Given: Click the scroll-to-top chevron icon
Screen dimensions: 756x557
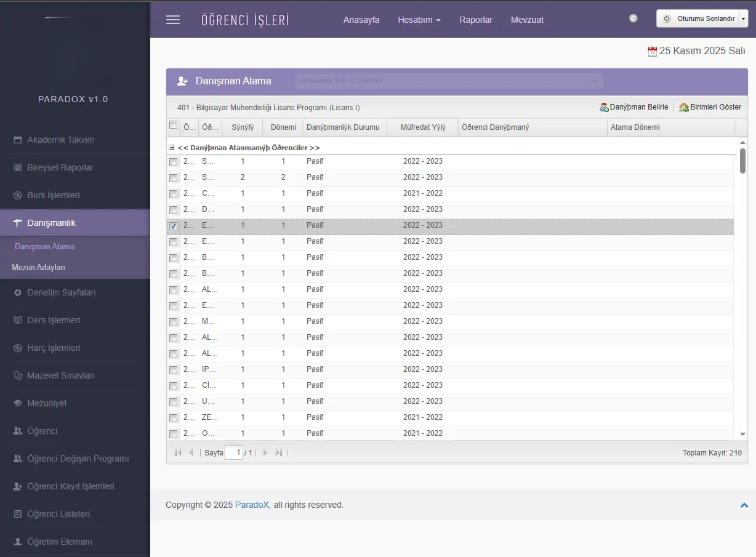Looking at the screenshot, I should [744, 505].
